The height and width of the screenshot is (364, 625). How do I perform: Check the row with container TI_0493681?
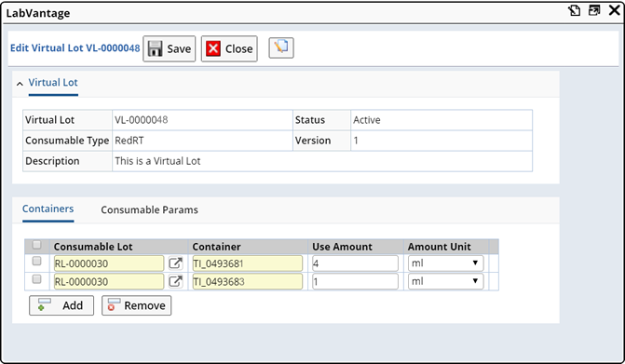point(36,261)
